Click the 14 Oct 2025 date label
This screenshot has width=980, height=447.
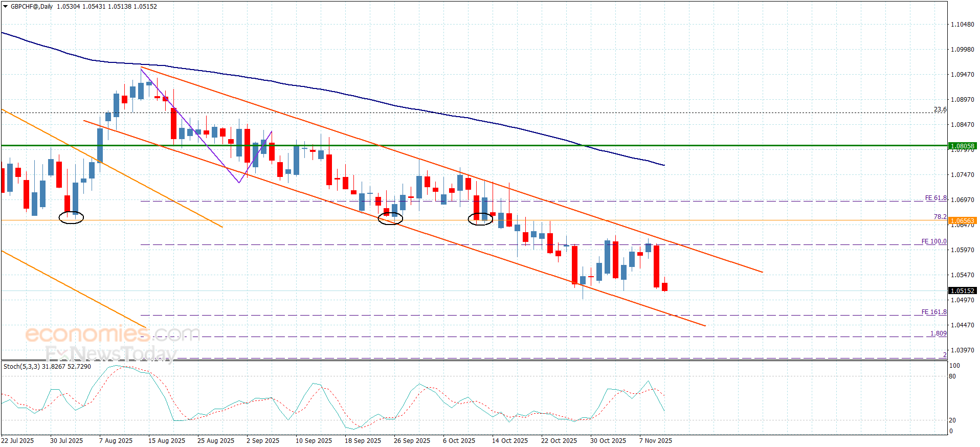click(x=510, y=441)
